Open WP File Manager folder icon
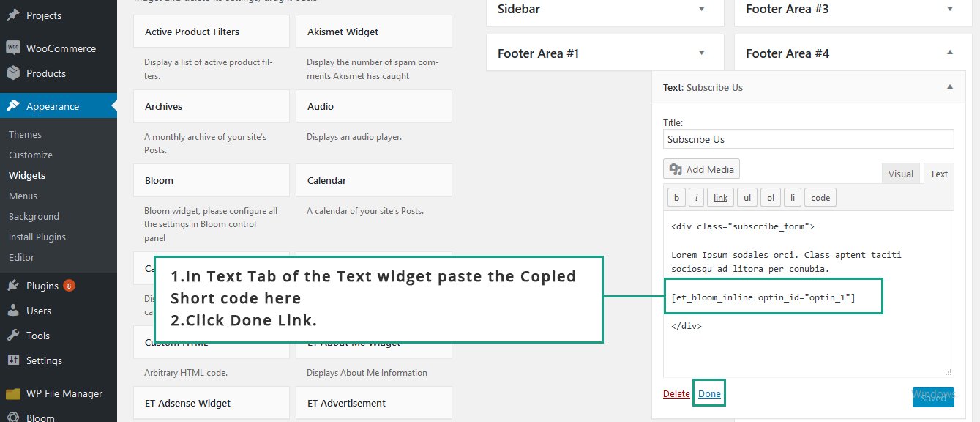This screenshot has width=980, height=422. click(13, 393)
